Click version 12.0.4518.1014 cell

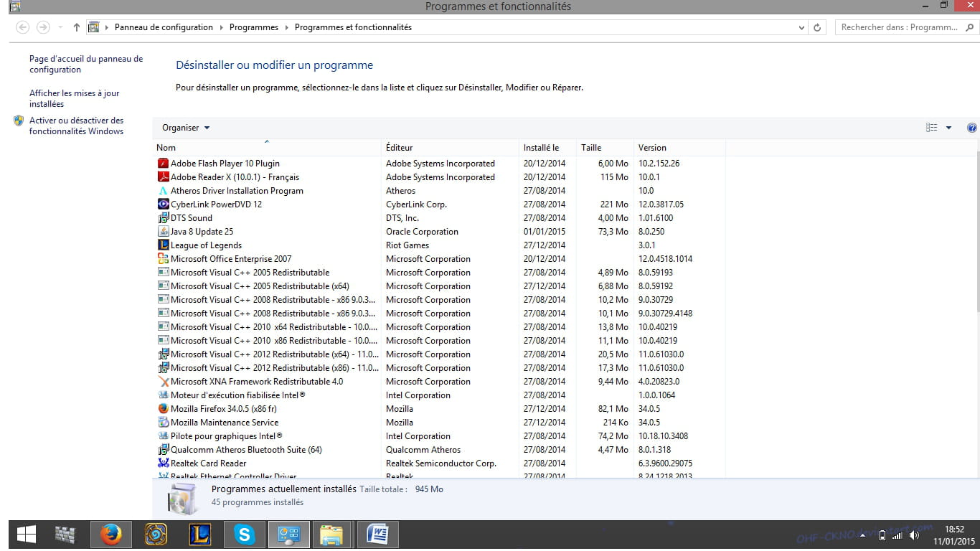point(665,259)
